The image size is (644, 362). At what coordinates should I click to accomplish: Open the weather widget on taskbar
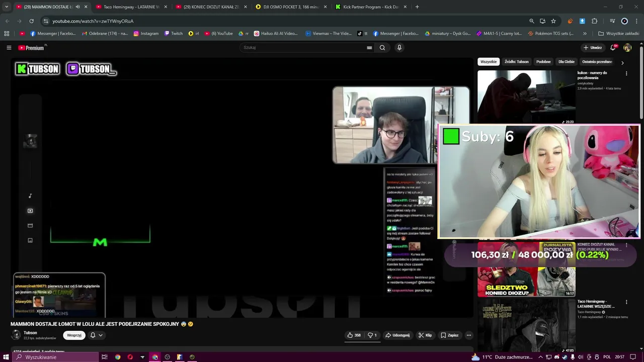pos(502,357)
